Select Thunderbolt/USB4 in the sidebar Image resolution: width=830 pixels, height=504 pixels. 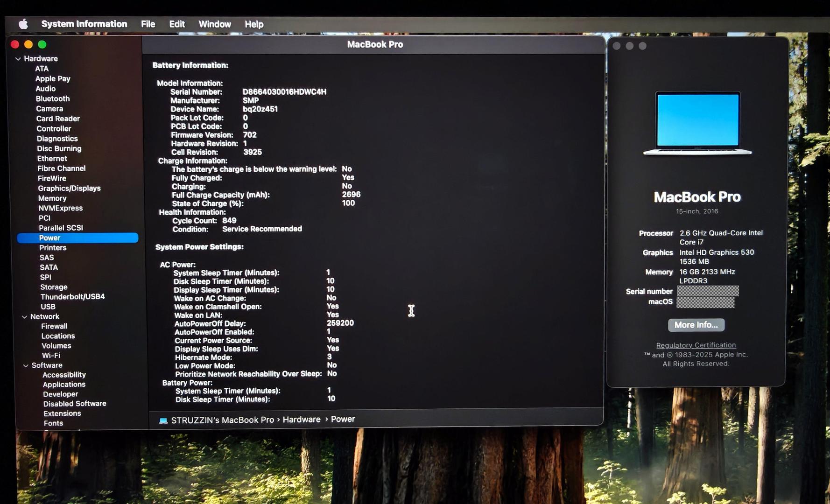(72, 297)
